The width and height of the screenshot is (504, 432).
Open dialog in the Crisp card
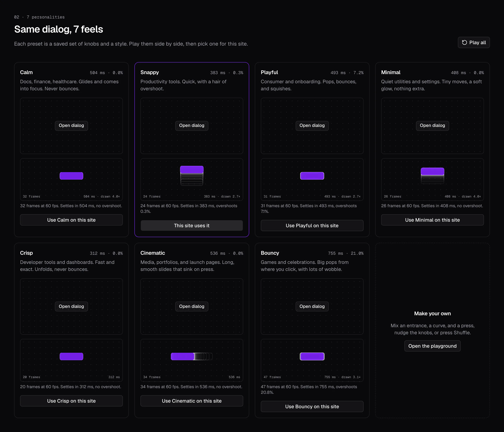click(x=71, y=306)
